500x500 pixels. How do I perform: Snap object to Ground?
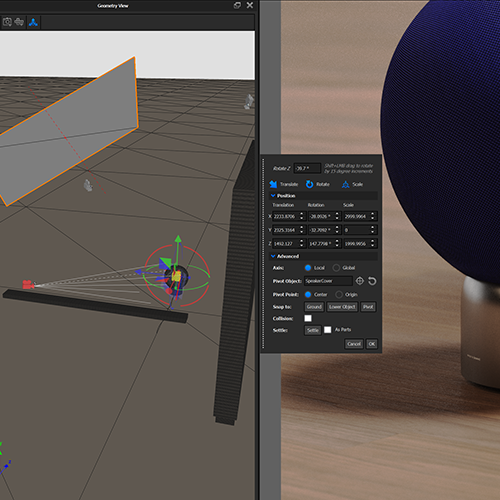(x=314, y=307)
